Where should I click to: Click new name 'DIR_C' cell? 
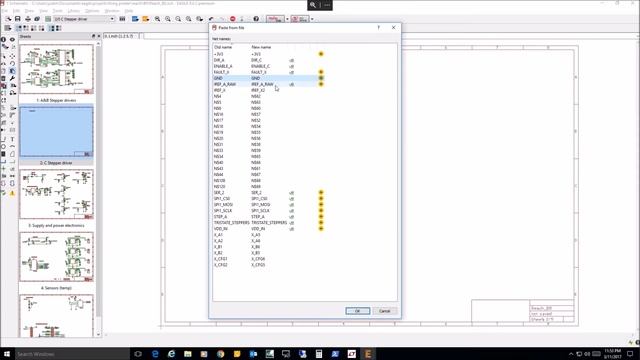pyautogui.click(x=257, y=60)
